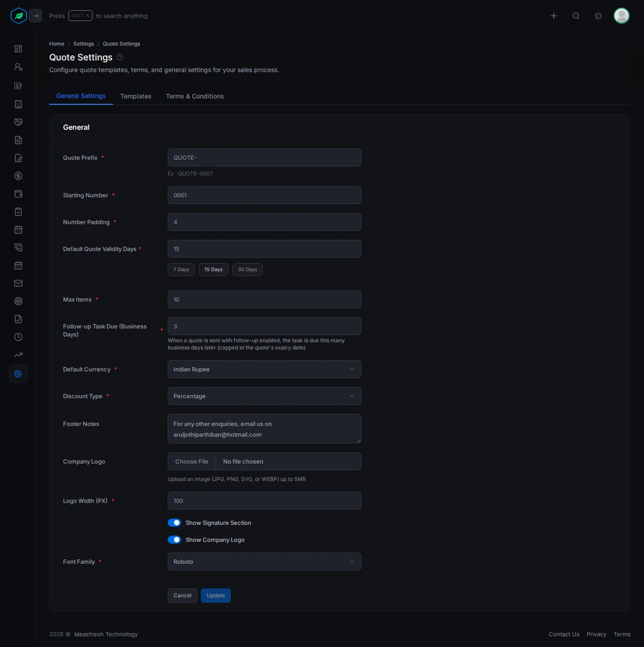Focus the Quote Prefix input field
This screenshot has width=644, height=647.
264,157
